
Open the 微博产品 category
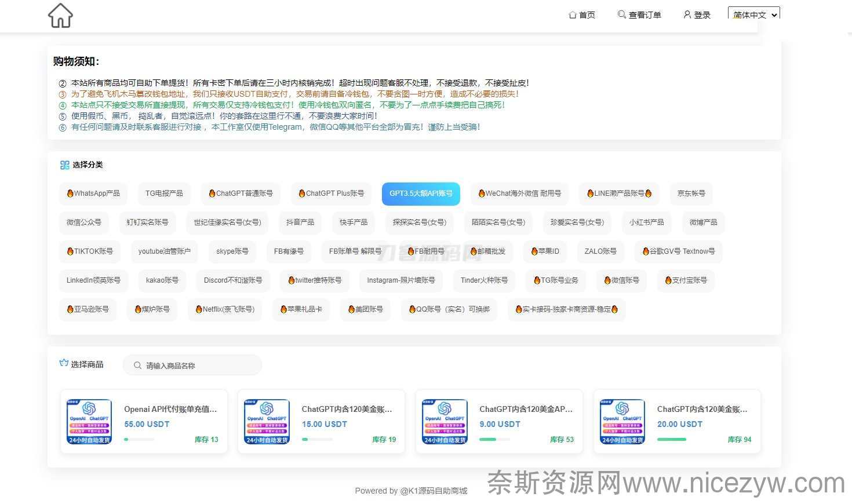click(703, 222)
